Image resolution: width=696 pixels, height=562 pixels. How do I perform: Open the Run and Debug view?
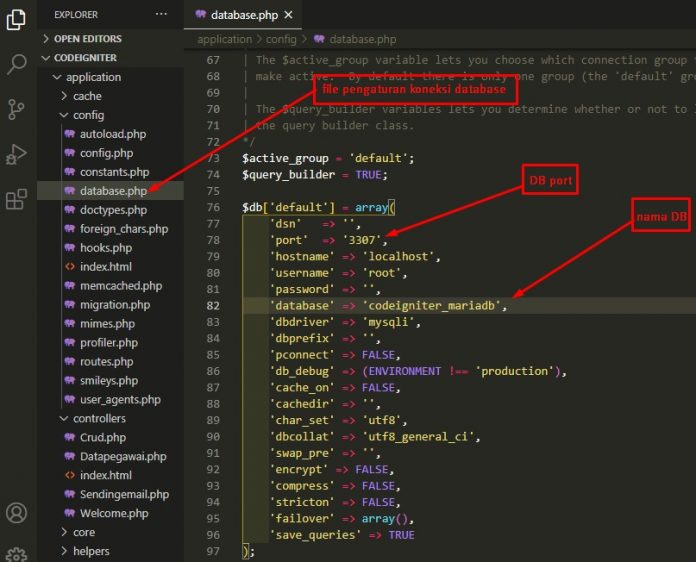(x=16, y=154)
